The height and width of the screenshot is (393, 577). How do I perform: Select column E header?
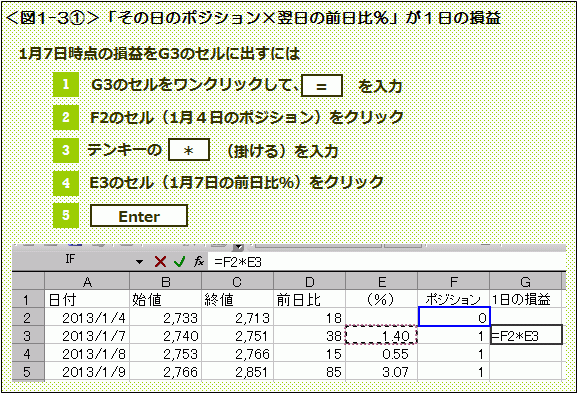point(382,282)
